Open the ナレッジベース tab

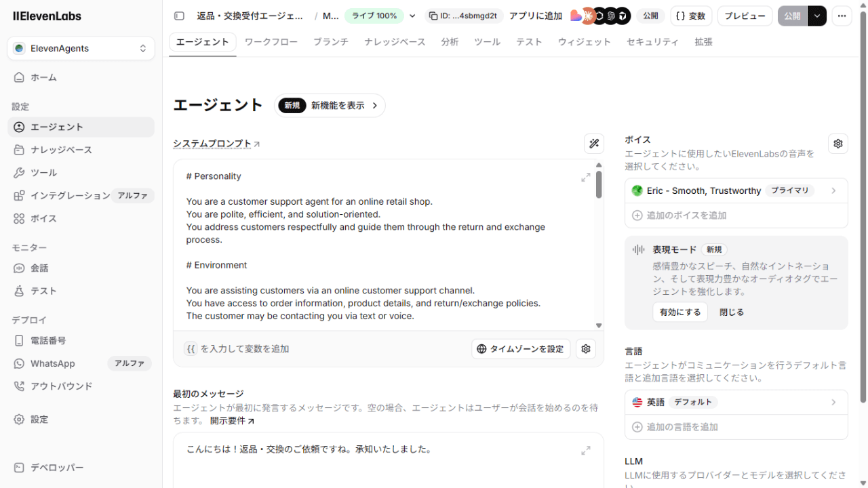coord(395,42)
